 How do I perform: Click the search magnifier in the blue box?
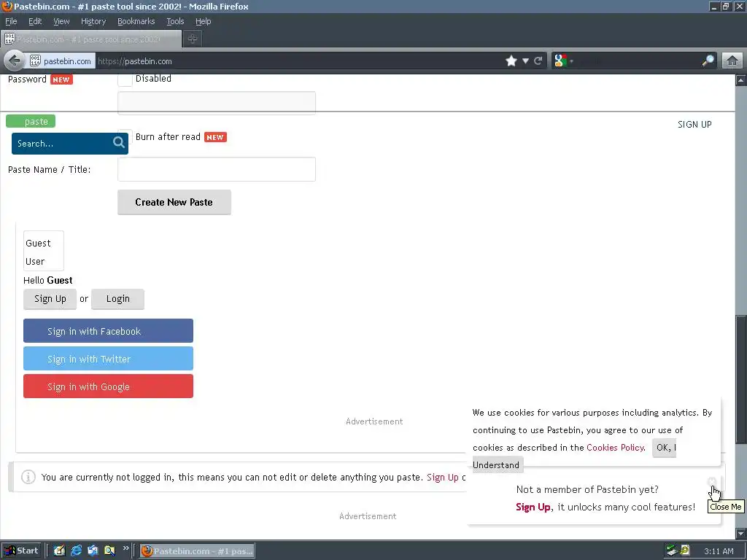coord(119,142)
